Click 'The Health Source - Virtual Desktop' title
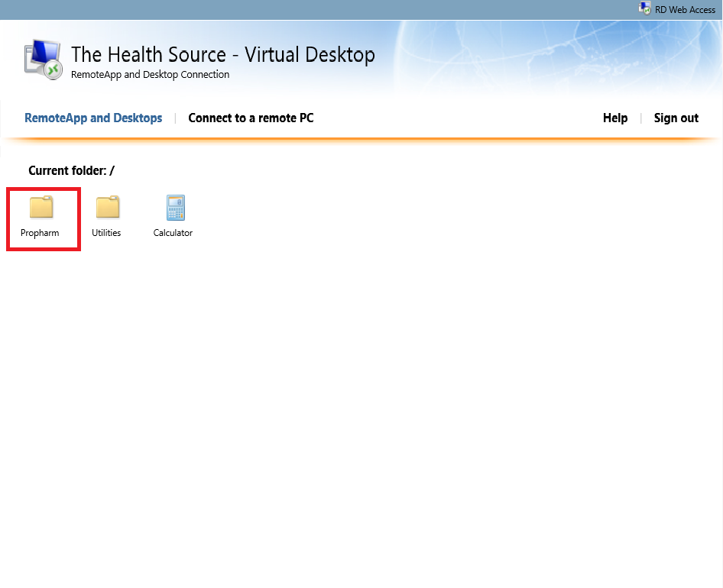Screen dimensions: 723x588 coord(222,55)
